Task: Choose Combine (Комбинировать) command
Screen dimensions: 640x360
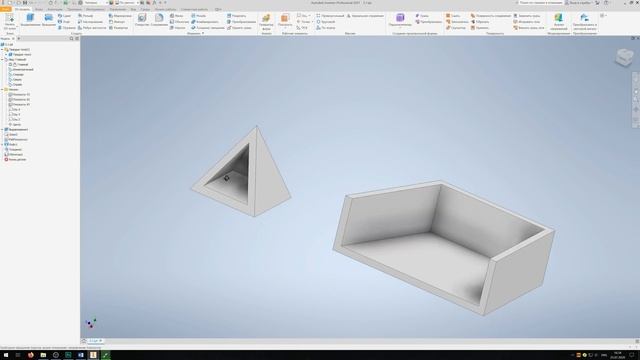Action: pyautogui.click(x=205, y=22)
